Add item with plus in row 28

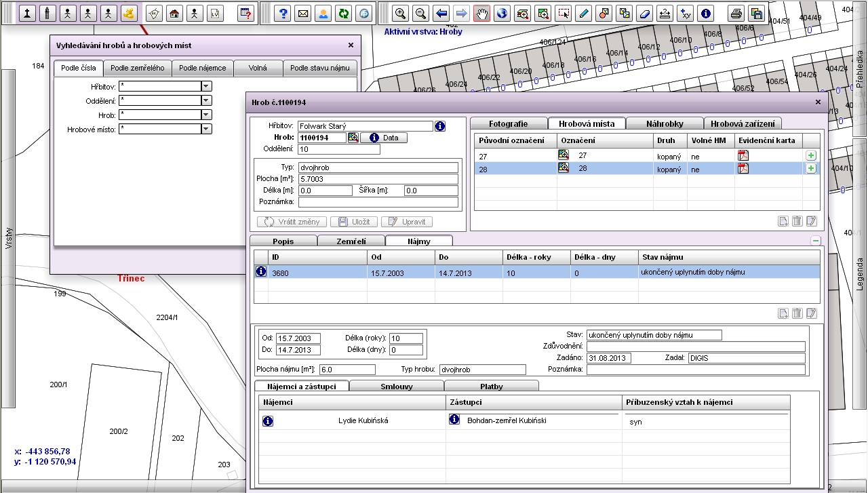coord(811,169)
